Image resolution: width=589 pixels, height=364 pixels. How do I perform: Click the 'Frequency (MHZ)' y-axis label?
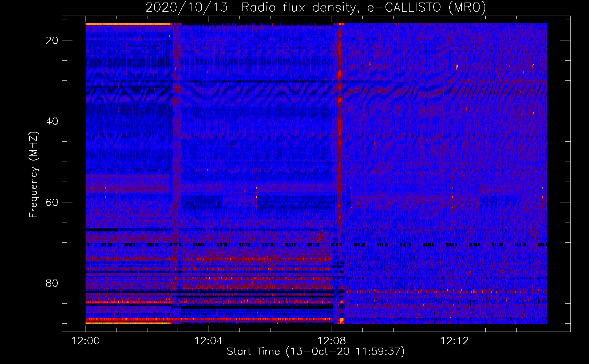coord(33,175)
